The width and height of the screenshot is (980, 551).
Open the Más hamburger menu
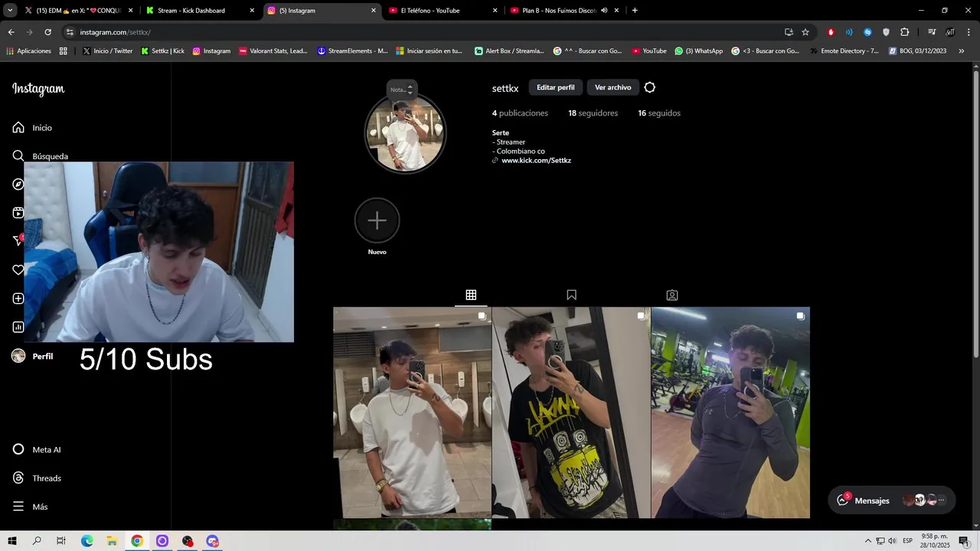[31, 507]
